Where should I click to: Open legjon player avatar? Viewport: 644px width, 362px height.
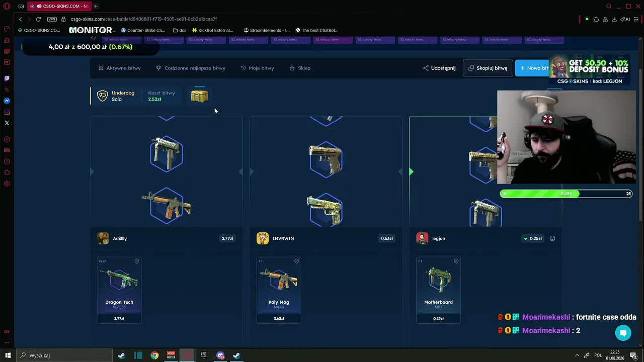(422, 238)
